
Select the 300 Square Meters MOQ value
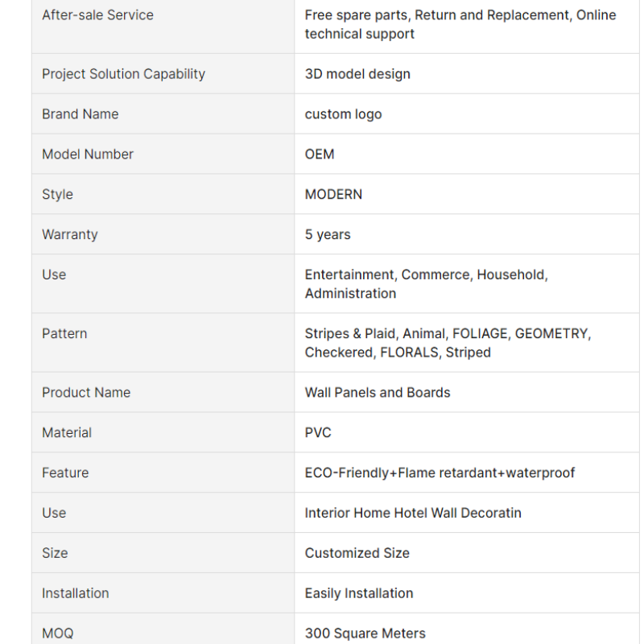pyautogui.click(x=365, y=634)
